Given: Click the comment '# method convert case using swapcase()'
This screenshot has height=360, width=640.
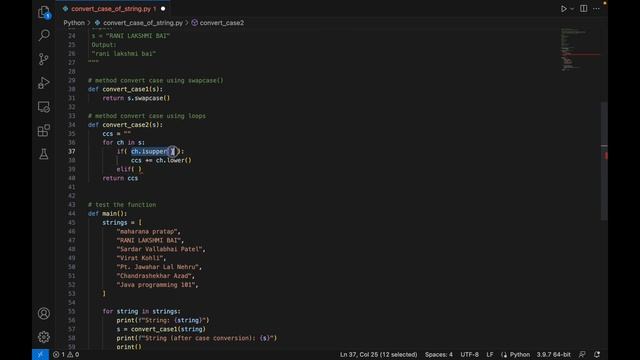Looking at the screenshot, I should pyautogui.click(x=156, y=80).
